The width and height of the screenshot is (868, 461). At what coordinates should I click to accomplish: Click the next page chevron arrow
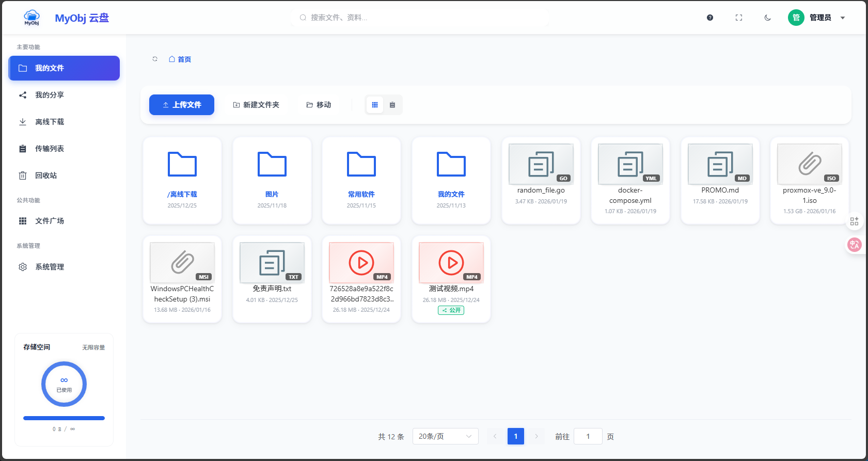pos(536,436)
